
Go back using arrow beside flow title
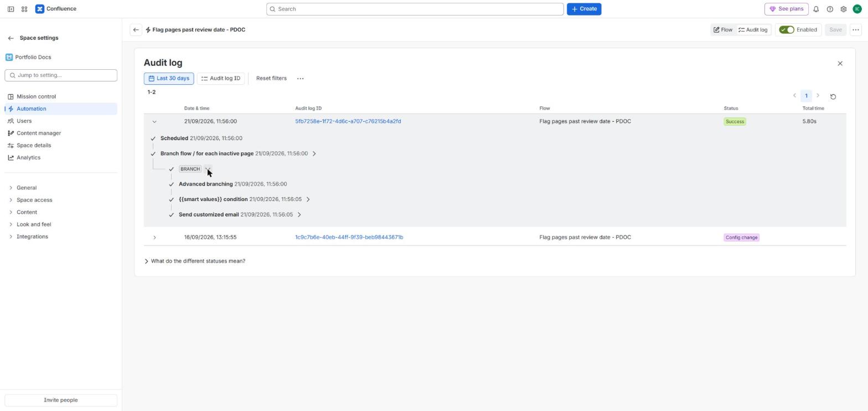pos(136,30)
